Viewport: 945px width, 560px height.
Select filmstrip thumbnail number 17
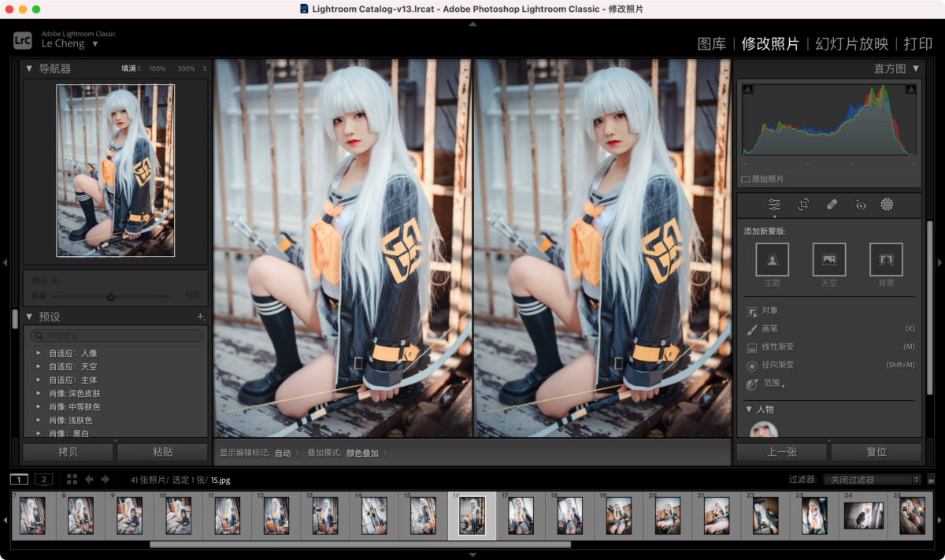point(521,516)
